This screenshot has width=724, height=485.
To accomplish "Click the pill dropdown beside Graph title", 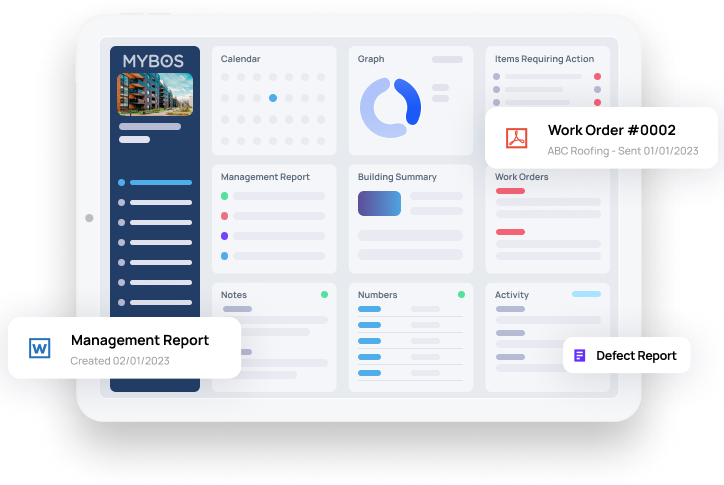I will [x=447, y=59].
